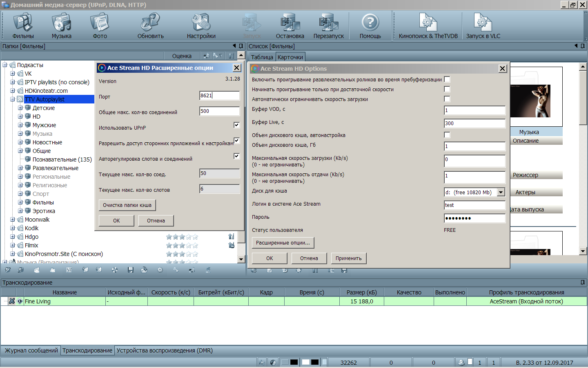Open the Фильмы (Movies) toolbar icon
Viewport: 588px width, 368px height.
[x=23, y=26]
